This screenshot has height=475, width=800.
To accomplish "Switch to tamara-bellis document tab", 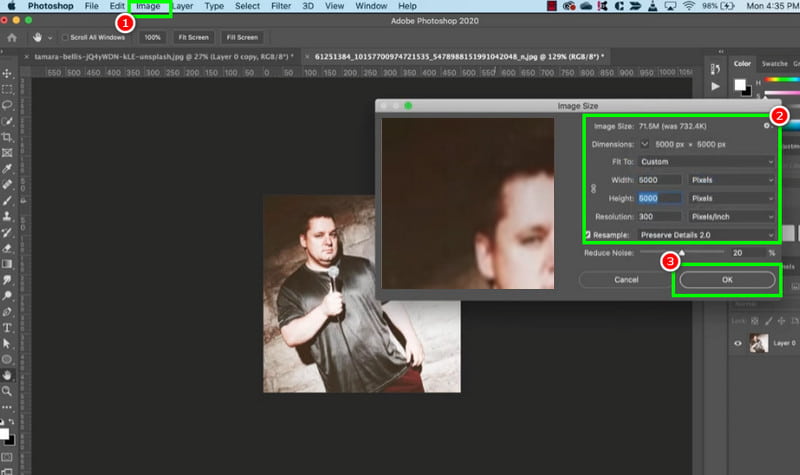I will (x=159, y=57).
